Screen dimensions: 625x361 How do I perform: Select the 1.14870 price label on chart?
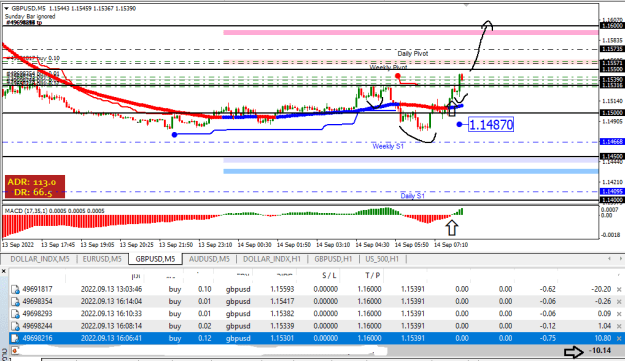coord(491,125)
